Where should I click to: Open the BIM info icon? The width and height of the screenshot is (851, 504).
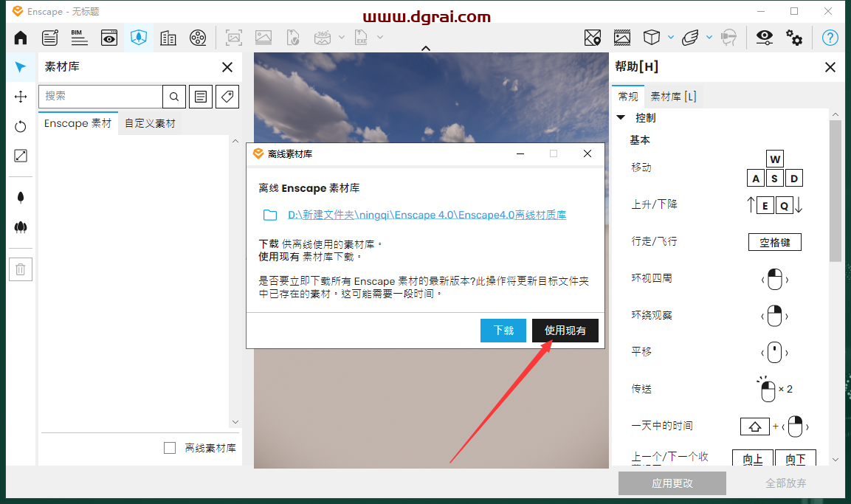(x=79, y=38)
